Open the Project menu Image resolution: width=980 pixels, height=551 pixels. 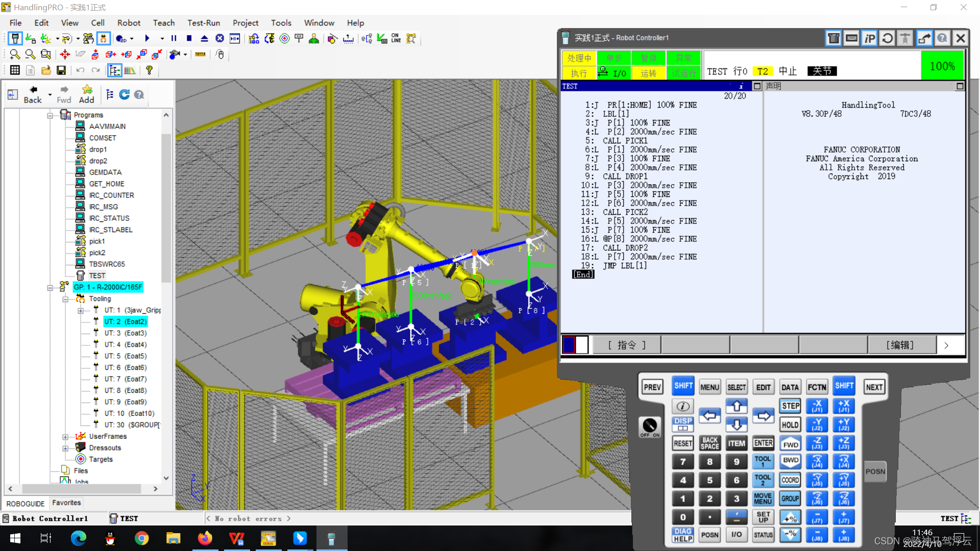(246, 23)
